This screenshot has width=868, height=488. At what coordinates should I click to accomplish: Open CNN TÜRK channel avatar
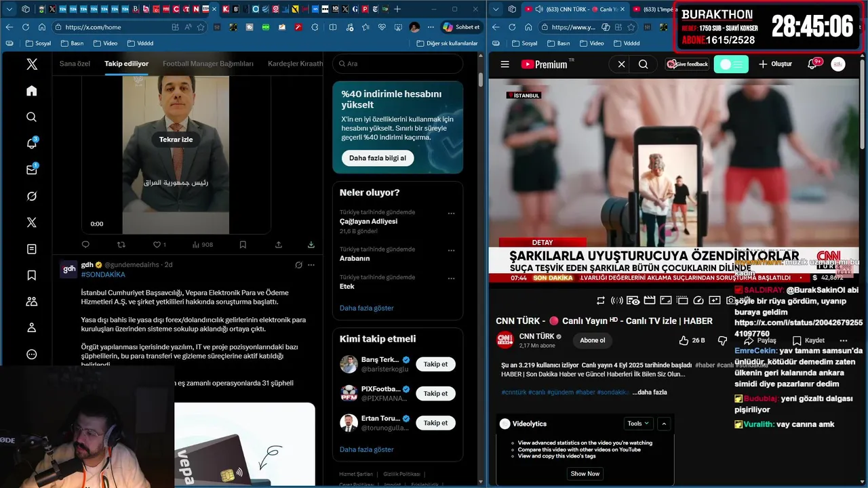[505, 340]
